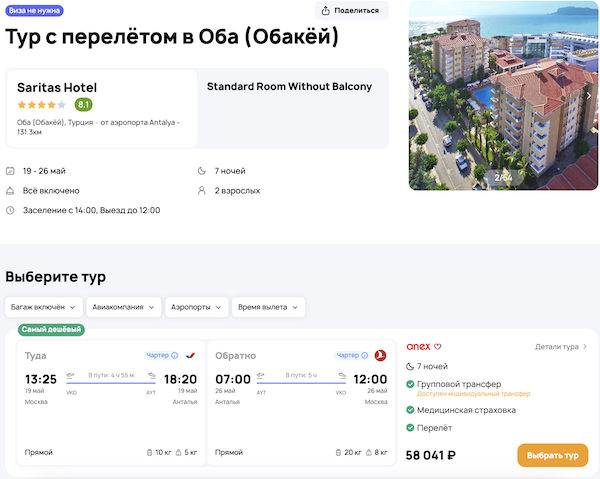Go to next hotel photo with right arrow
The height and width of the screenshot is (479, 600).
tap(588, 96)
